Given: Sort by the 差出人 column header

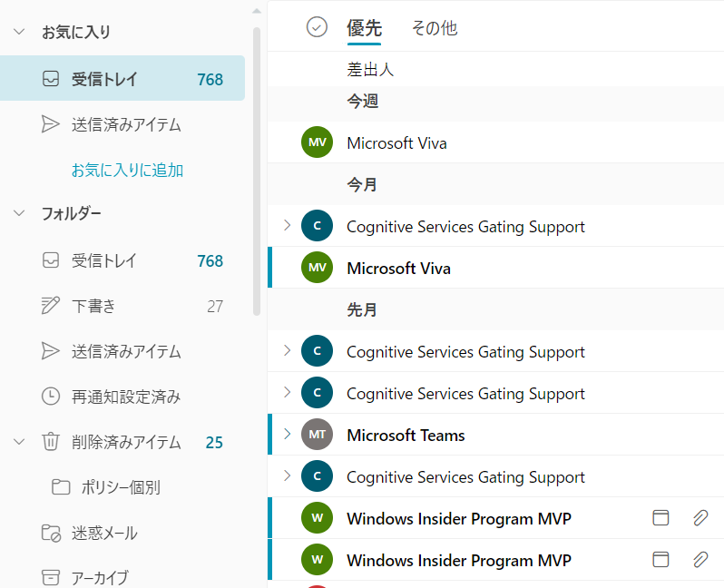Looking at the screenshot, I should [x=370, y=70].
